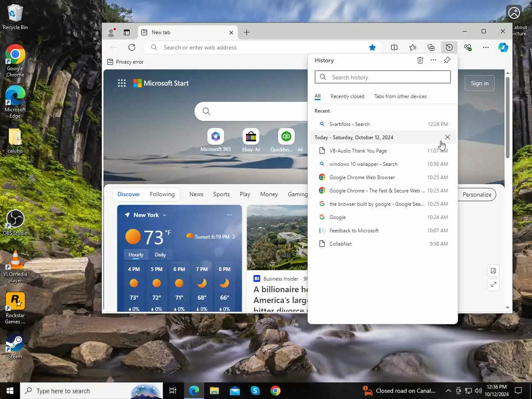Pin the History panel with the pin icon
This screenshot has height=399, width=532.
coord(447,60)
